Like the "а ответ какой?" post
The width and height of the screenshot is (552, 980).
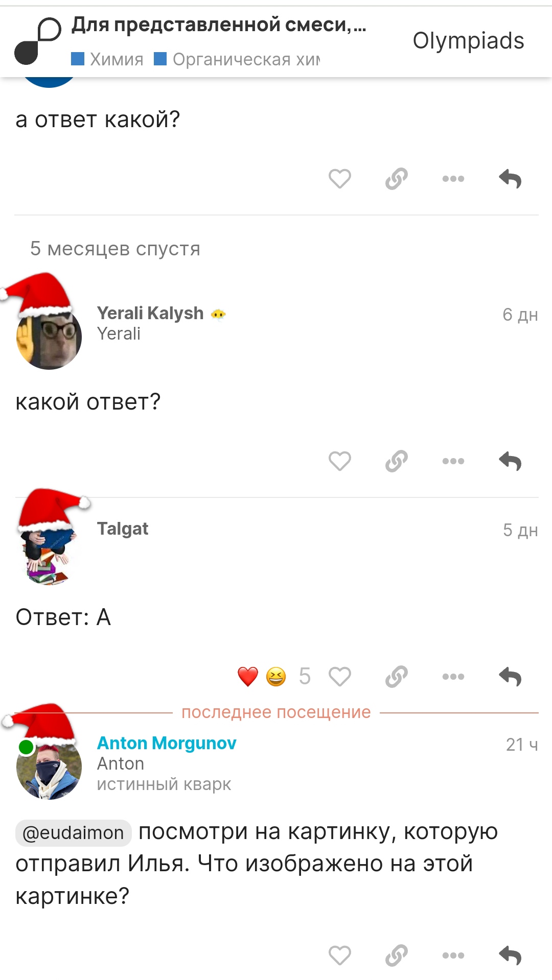[x=339, y=179]
